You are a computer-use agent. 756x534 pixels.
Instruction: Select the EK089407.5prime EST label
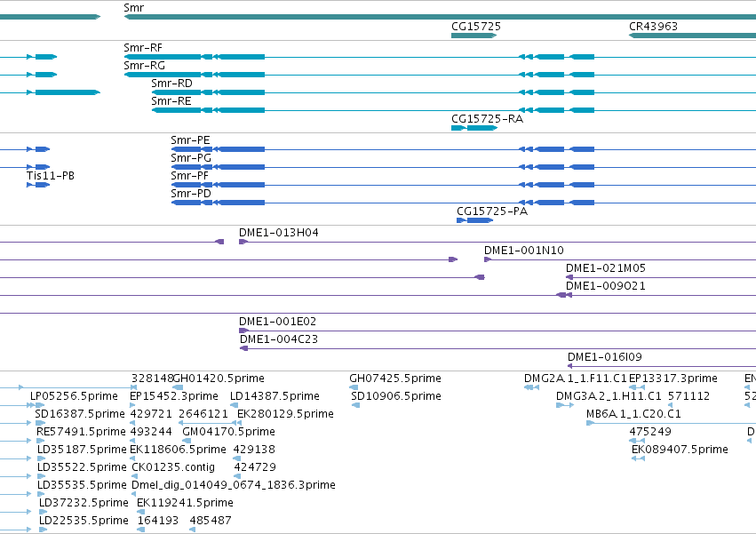pos(680,450)
